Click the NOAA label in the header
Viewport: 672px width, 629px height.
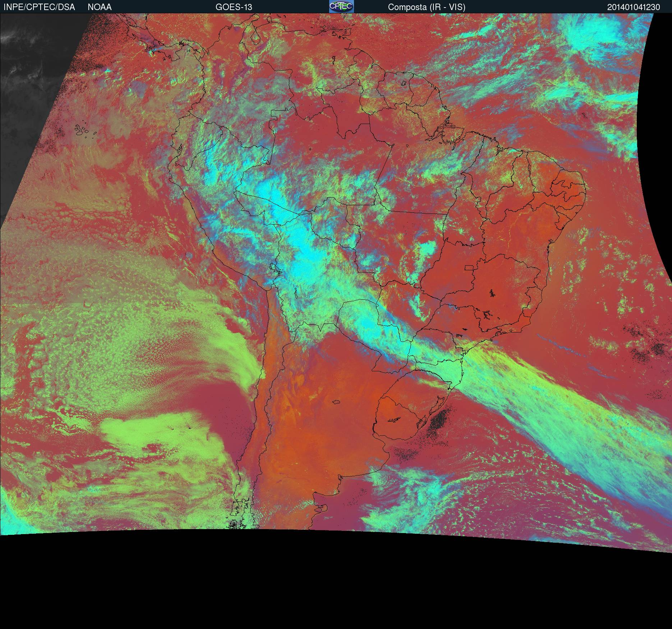pos(100,7)
